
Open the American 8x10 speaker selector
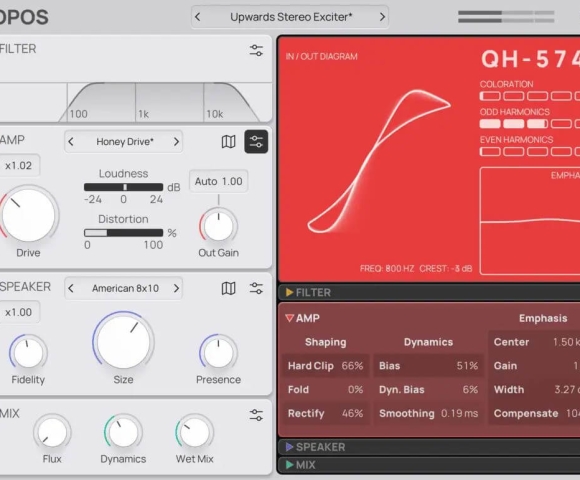[125, 288]
